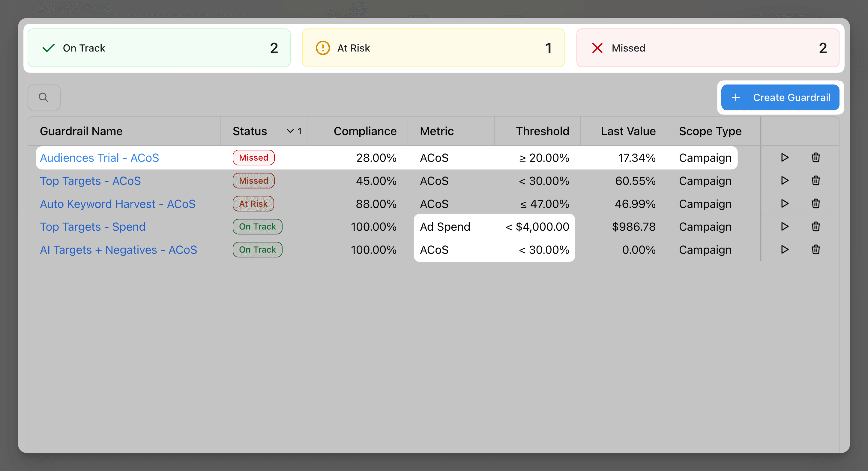The width and height of the screenshot is (868, 471).
Task: Click the Missed badge on Audiences Trial row
Action: point(253,157)
